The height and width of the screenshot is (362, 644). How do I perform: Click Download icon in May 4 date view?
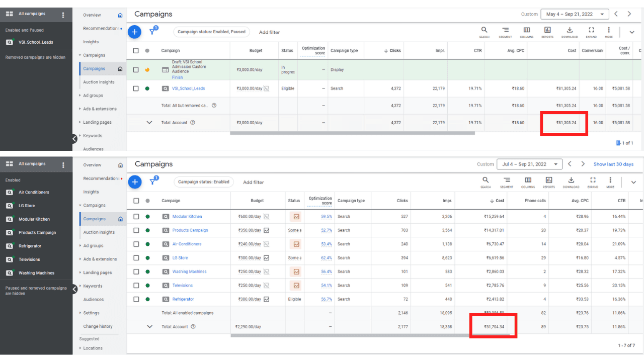coord(570,32)
